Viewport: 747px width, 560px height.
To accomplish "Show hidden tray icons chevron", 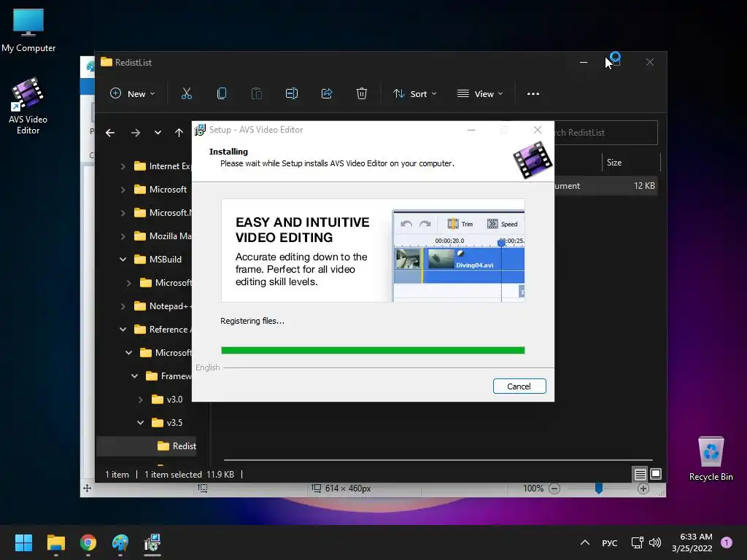I will click(585, 542).
